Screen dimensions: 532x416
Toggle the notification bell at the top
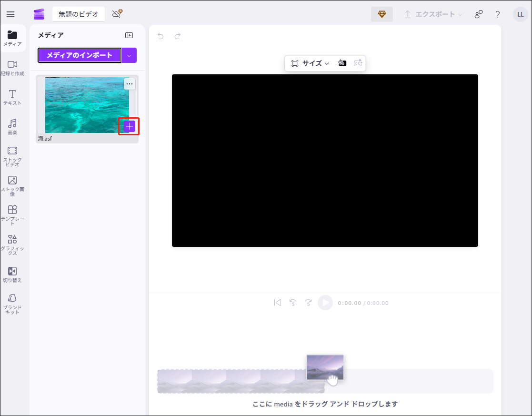pos(117,14)
